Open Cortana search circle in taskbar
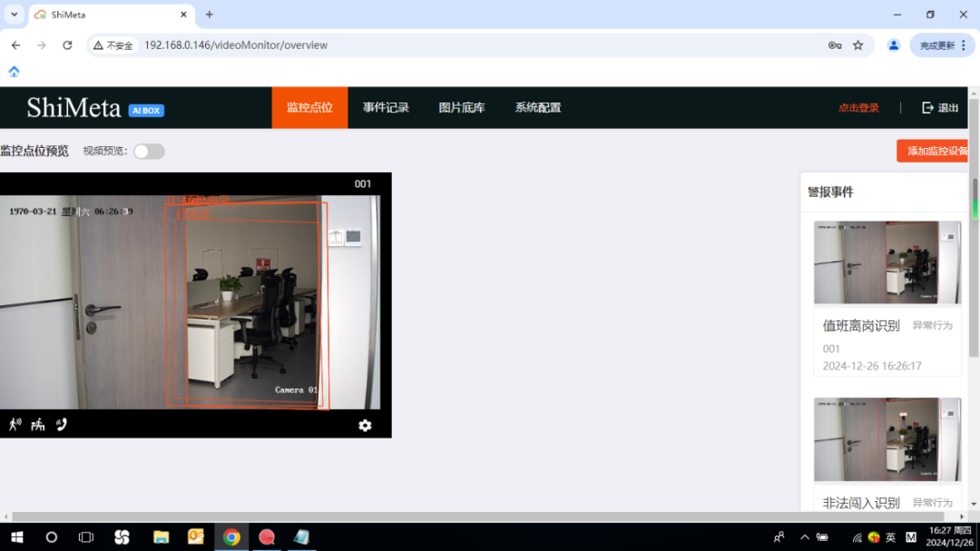980x551 pixels. click(x=51, y=537)
